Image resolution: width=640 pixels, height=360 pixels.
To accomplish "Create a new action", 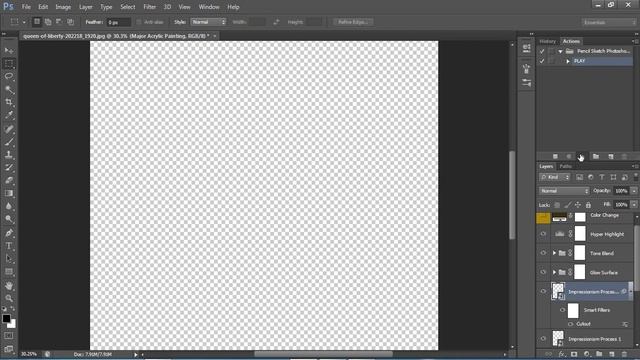I will pyautogui.click(x=611, y=157).
